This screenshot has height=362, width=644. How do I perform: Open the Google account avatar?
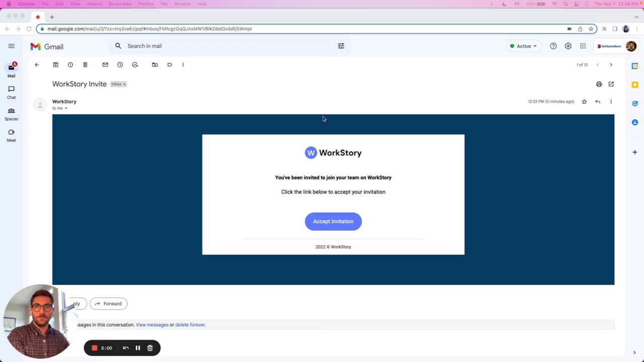coord(631,46)
